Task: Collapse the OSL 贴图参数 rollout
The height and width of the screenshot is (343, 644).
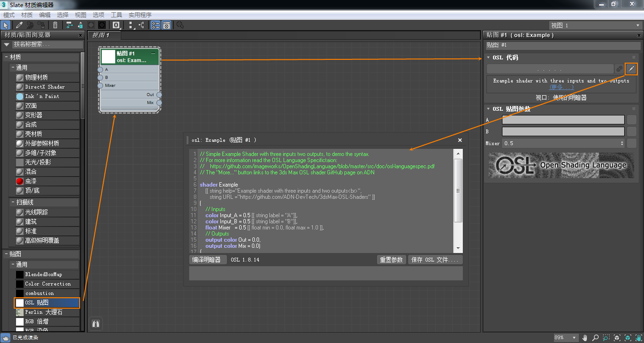Action: tap(489, 109)
